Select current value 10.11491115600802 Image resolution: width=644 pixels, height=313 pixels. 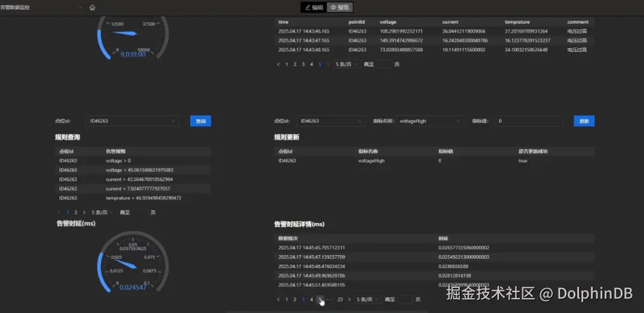[464, 49]
